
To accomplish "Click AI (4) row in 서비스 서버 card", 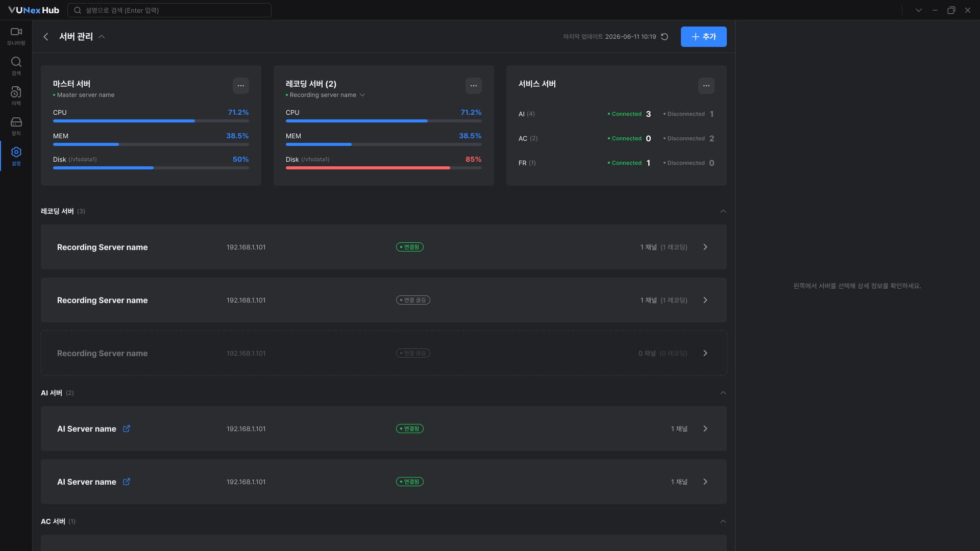I will 617,114.
